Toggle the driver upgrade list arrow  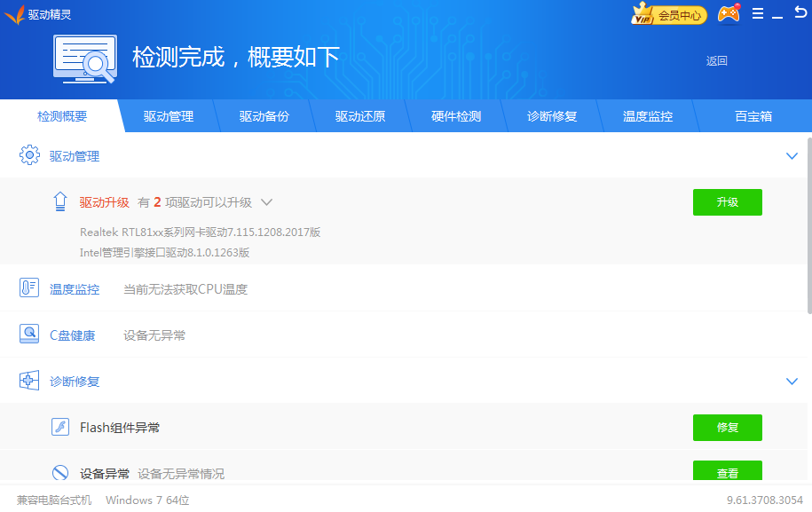pyautogui.click(x=267, y=202)
